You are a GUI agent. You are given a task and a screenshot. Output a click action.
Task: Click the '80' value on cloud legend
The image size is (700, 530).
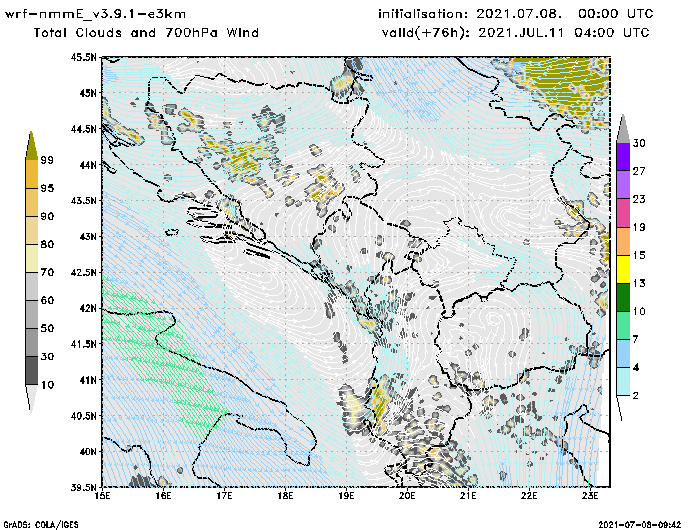pyautogui.click(x=47, y=245)
